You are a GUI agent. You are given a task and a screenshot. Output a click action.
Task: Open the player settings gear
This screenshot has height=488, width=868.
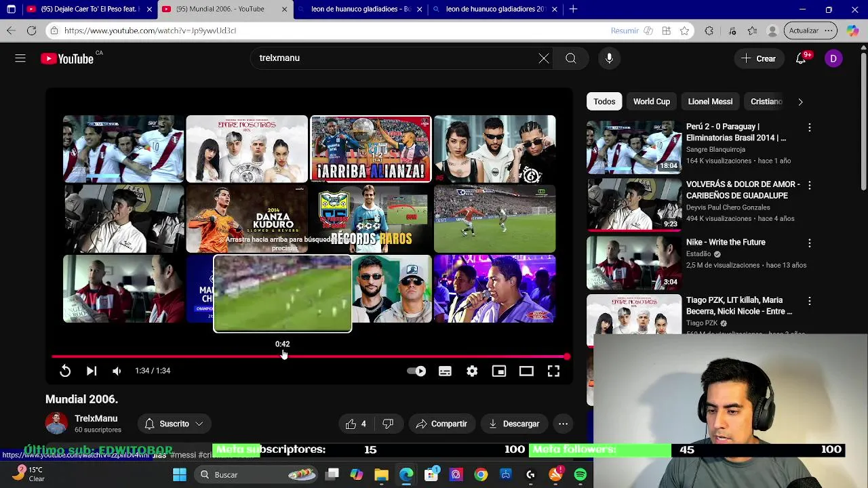pyautogui.click(x=472, y=371)
